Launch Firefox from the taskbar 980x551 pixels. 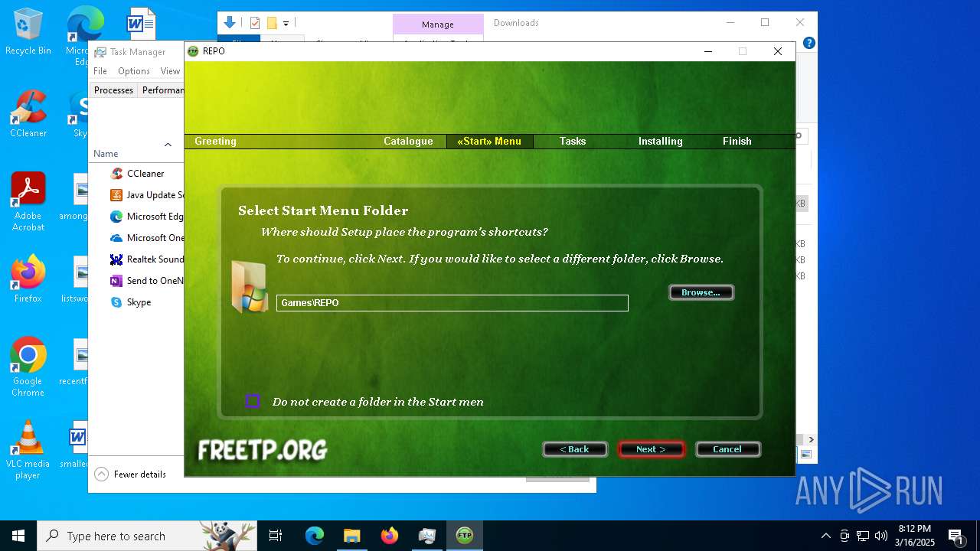390,536
